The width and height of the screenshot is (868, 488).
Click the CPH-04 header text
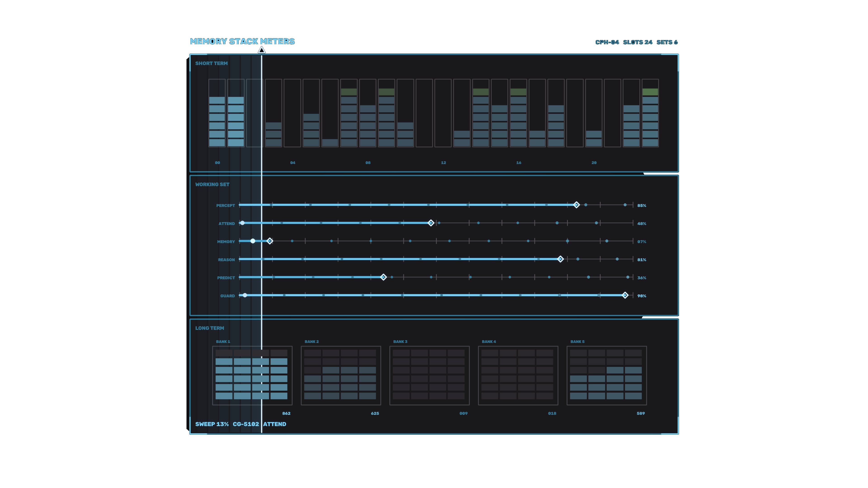point(607,42)
